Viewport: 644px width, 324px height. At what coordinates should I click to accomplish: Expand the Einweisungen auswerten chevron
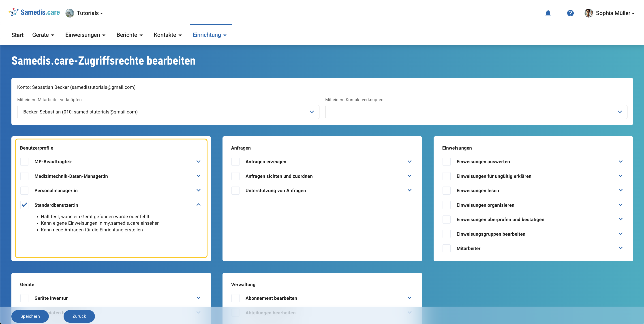(x=620, y=161)
